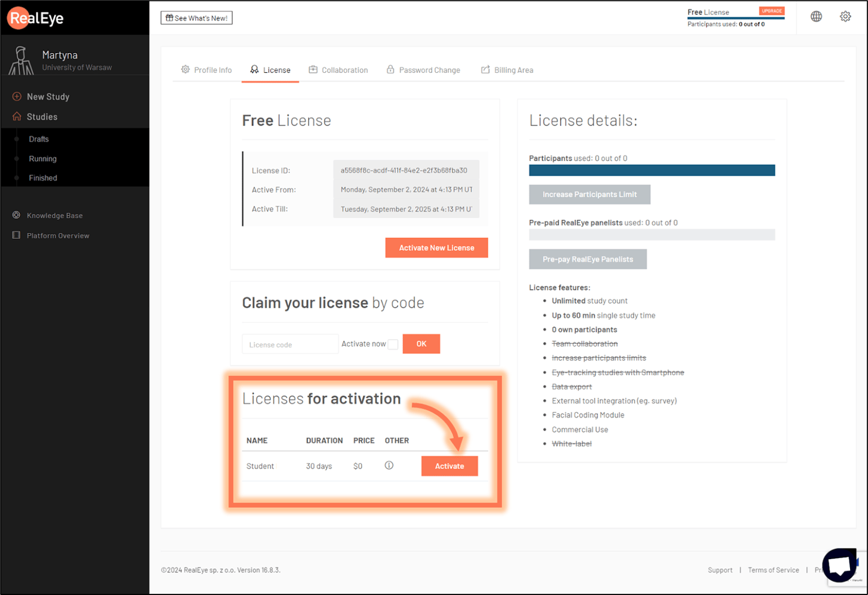Click the UPGRADE badge next to Free License

click(772, 10)
